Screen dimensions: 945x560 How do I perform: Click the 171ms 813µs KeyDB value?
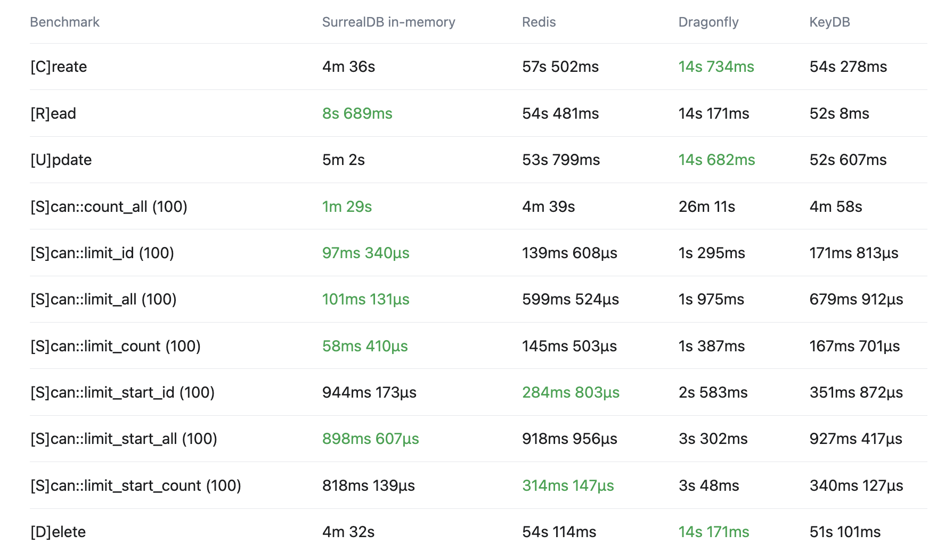[x=854, y=253]
